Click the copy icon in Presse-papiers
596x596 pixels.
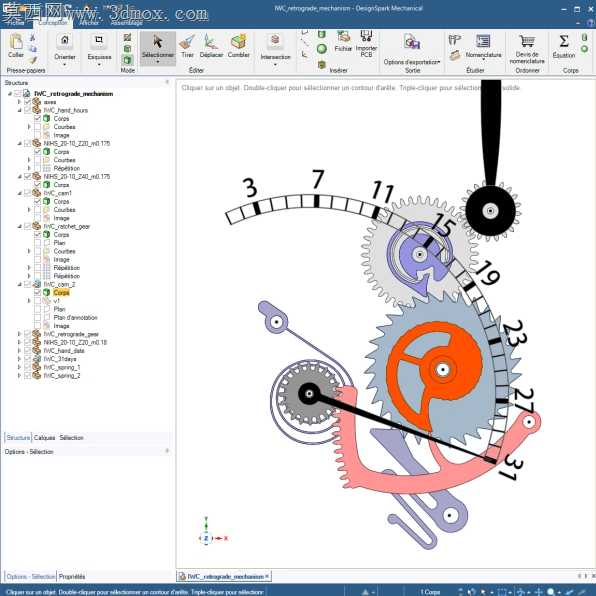coord(33,49)
